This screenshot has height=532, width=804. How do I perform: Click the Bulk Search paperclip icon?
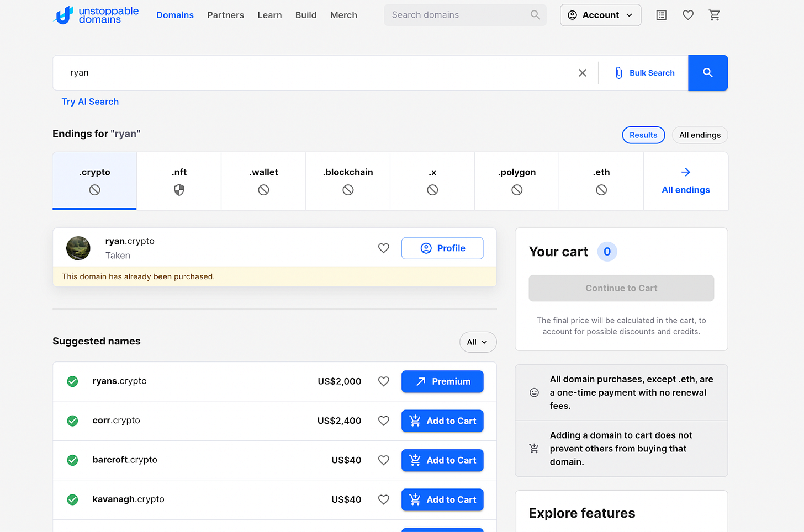pos(619,73)
